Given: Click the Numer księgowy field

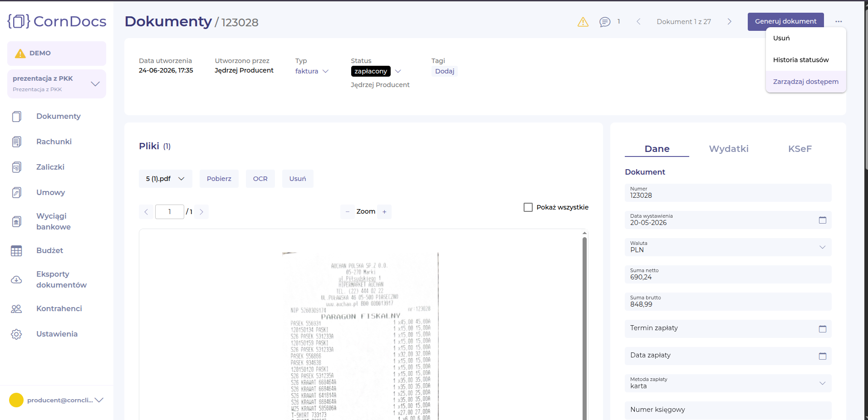Looking at the screenshot, I should click(x=728, y=410).
